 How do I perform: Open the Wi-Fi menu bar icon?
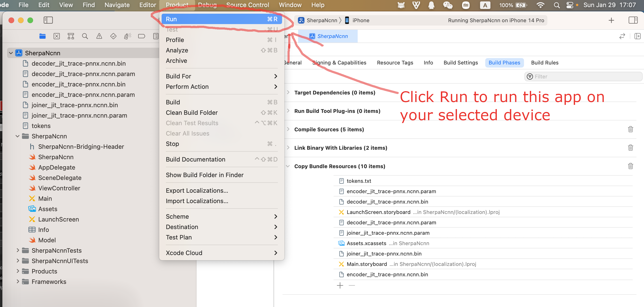click(x=541, y=5)
